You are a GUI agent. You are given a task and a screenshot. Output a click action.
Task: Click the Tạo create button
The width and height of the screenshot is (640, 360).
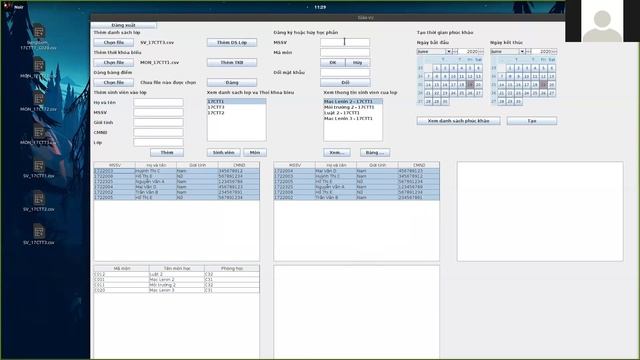pyautogui.click(x=532, y=121)
